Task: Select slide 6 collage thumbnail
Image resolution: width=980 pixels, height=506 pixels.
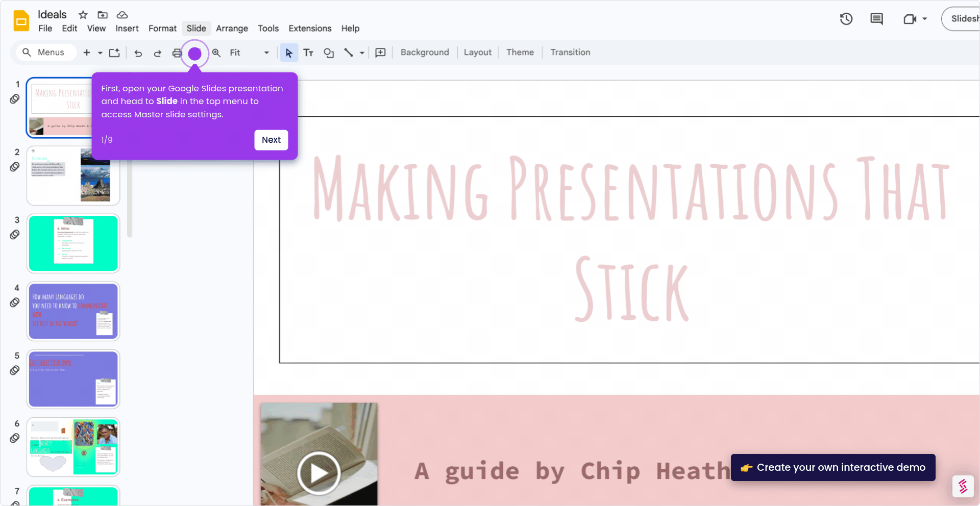Action: (73, 447)
